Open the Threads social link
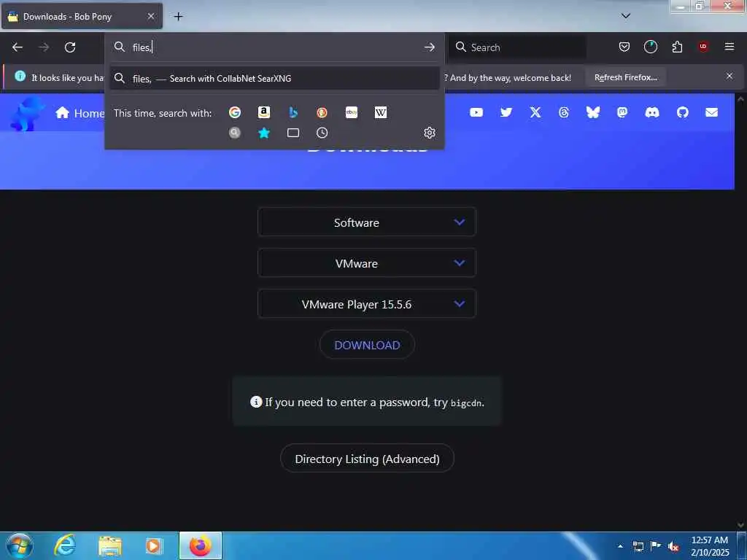 pyautogui.click(x=564, y=112)
